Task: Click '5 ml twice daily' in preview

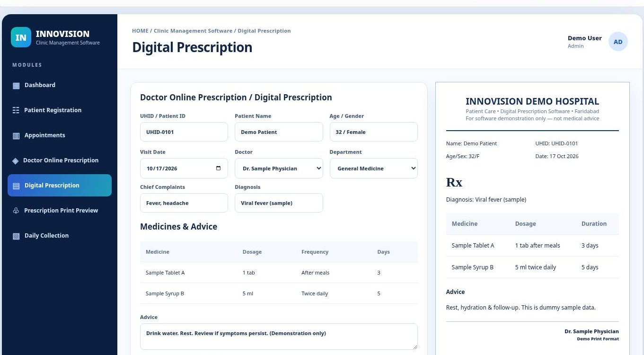Action: (536, 267)
